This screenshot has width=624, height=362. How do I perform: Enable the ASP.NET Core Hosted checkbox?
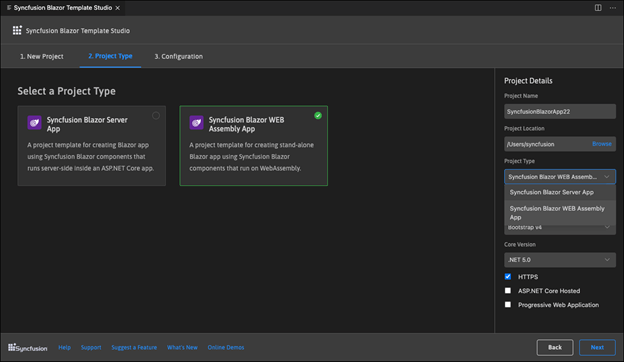pos(508,290)
